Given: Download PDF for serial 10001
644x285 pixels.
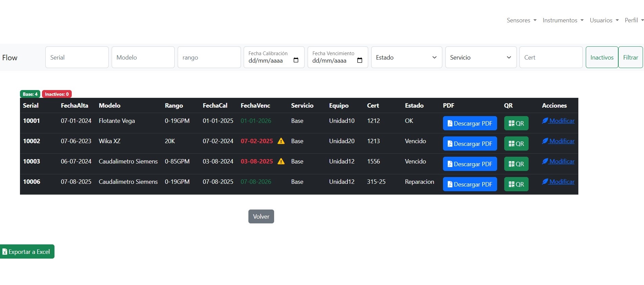Looking at the screenshot, I should [470, 123].
